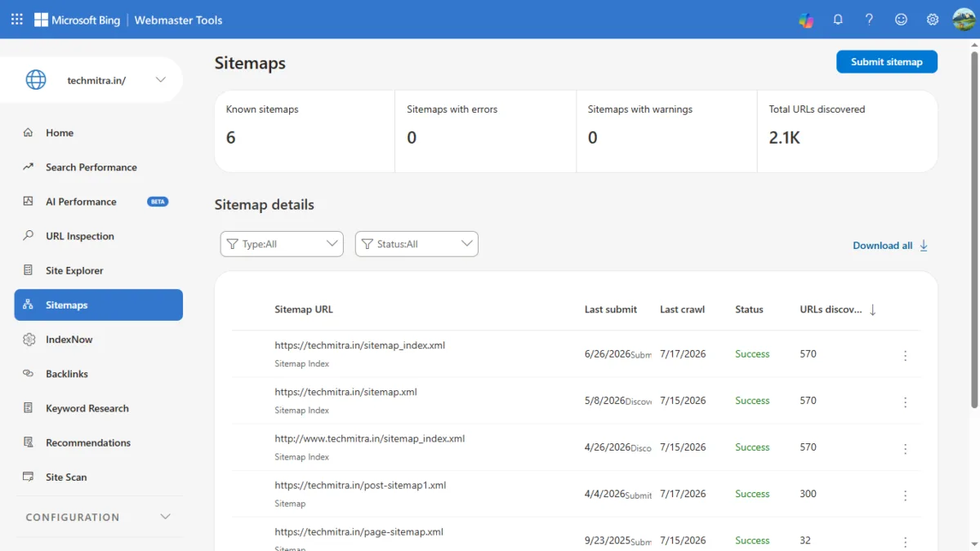
Task: Open the help question mark icon
Action: tap(870, 20)
